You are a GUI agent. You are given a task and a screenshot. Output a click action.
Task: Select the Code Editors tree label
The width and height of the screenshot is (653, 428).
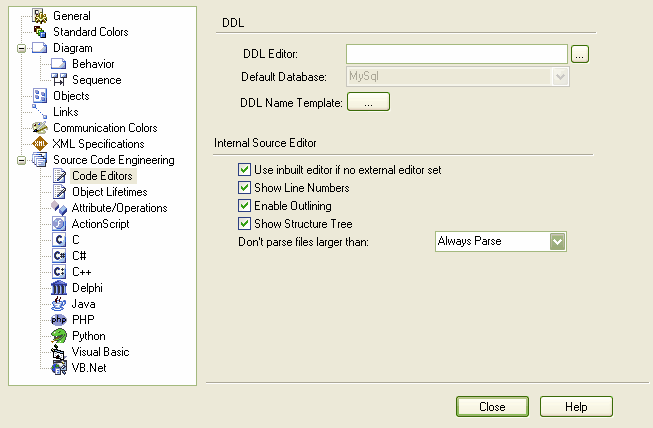(102, 176)
